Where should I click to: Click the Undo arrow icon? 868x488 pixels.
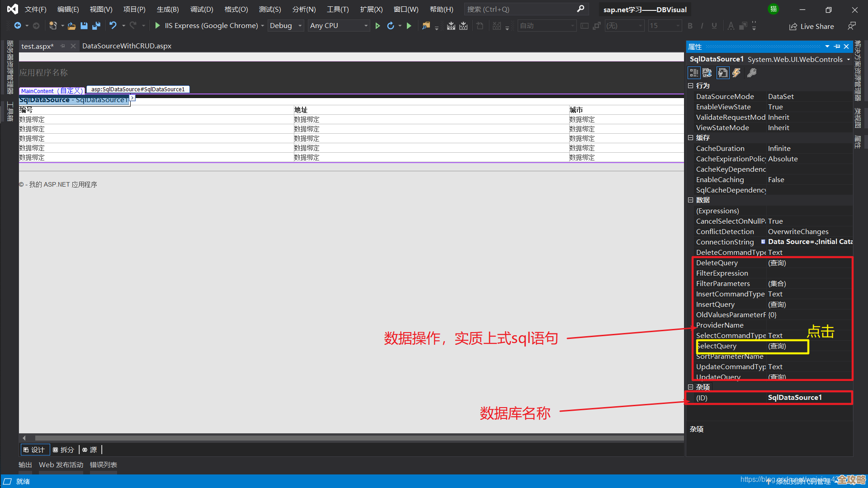tap(113, 26)
